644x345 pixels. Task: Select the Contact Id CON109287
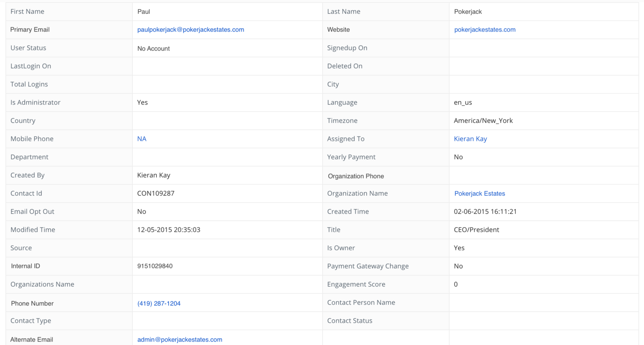pos(156,193)
